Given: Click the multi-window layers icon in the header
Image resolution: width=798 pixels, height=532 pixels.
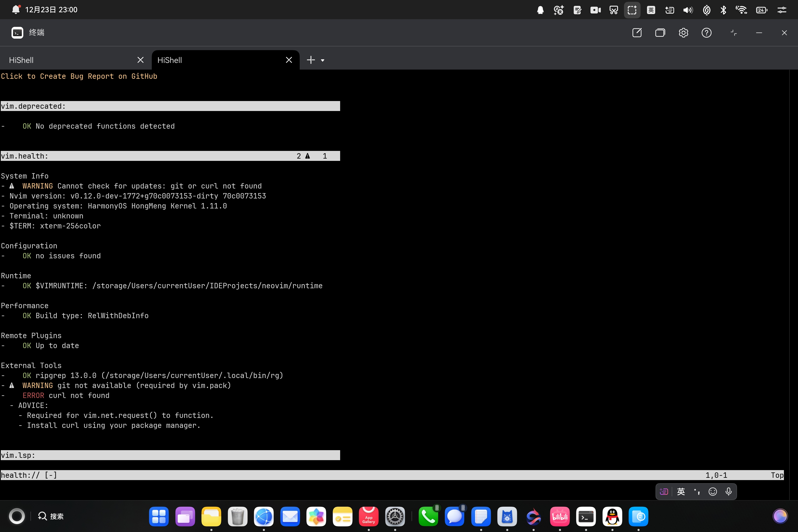Looking at the screenshot, I should click(660, 32).
